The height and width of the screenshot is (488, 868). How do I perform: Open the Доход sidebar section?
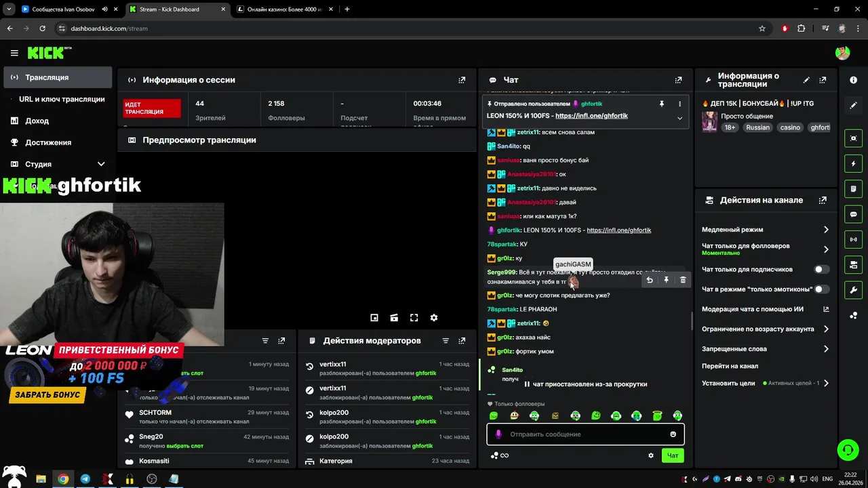pyautogui.click(x=58, y=121)
